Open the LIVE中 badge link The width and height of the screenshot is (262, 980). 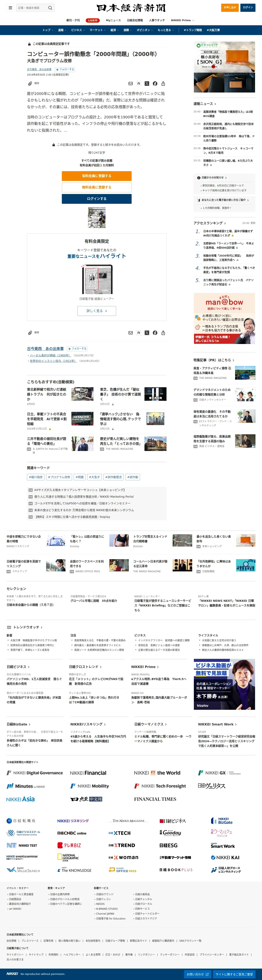pyautogui.click(x=93, y=21)
